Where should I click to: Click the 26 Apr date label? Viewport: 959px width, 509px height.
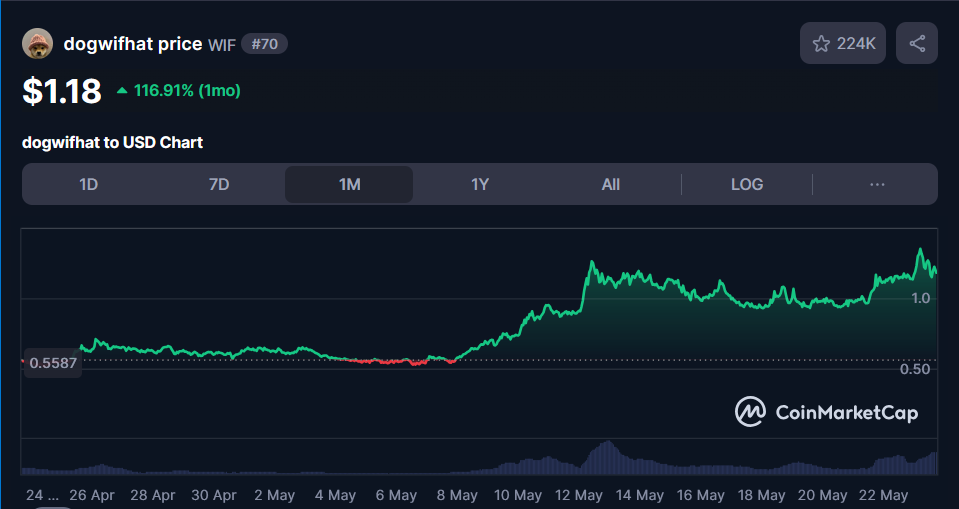pos(92,495)
